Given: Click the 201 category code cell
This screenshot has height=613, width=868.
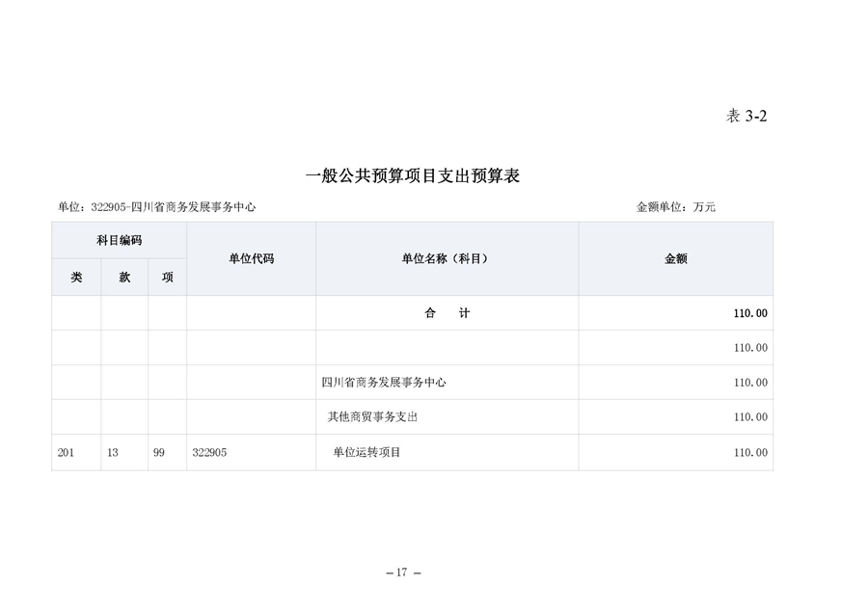Looking at the screenshot, I should pyautogui.click(x=67, y=453).
